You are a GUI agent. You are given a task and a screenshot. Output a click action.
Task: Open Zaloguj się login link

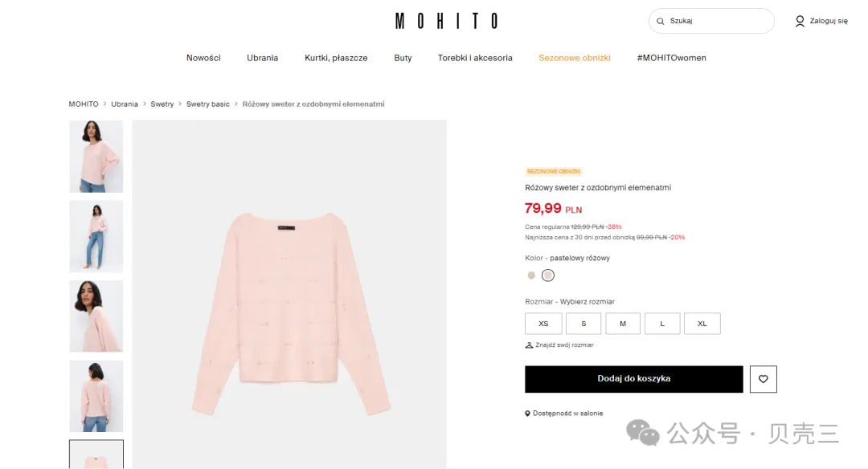point(828,21)
